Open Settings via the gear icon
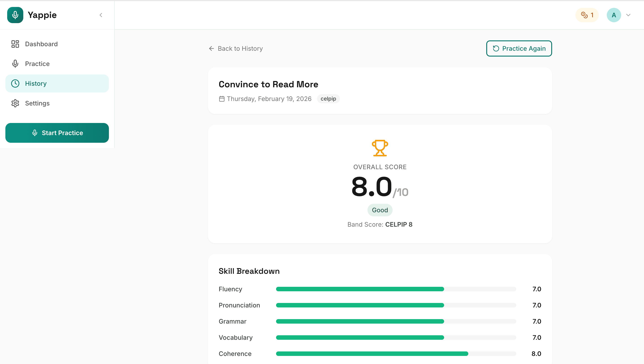The height and width of the screenshot is (364, 644). click(x=15, y=103)
